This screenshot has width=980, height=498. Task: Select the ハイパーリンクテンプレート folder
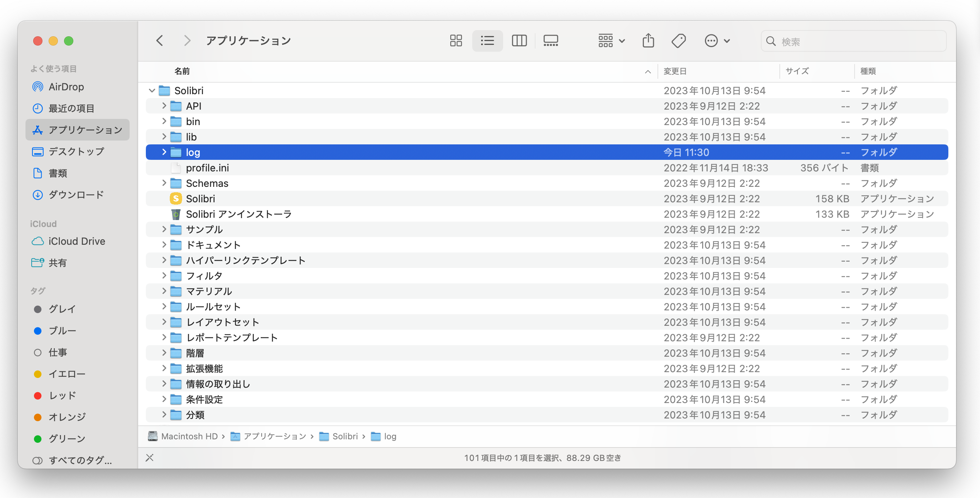tap(547, 261)
